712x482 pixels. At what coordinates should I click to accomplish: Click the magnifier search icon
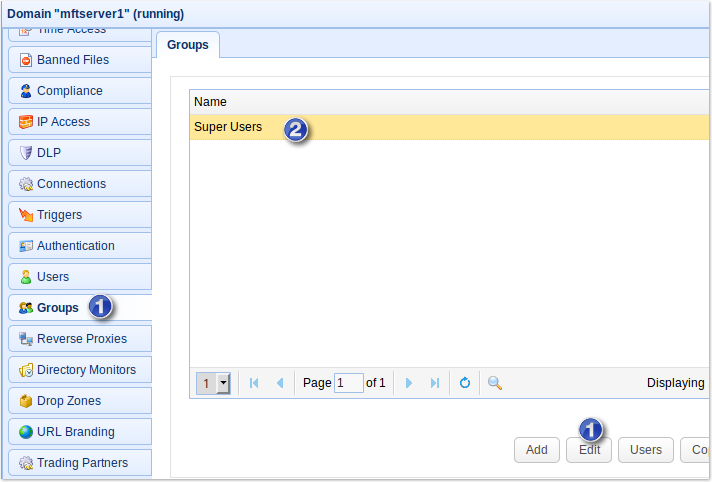(494, 383)
